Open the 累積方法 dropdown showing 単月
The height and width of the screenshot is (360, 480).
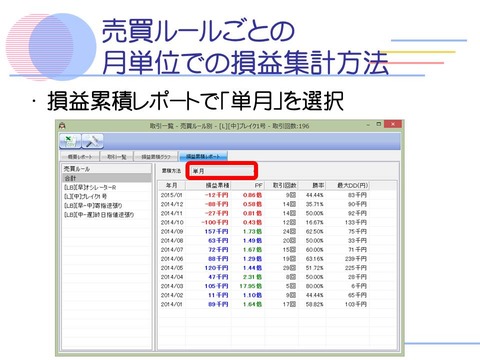222,171
